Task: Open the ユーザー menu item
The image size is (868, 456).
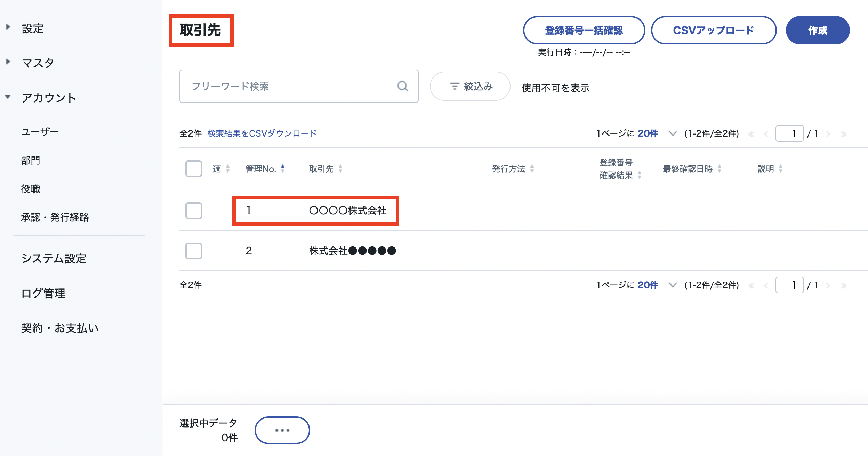Action: (40, 132)
